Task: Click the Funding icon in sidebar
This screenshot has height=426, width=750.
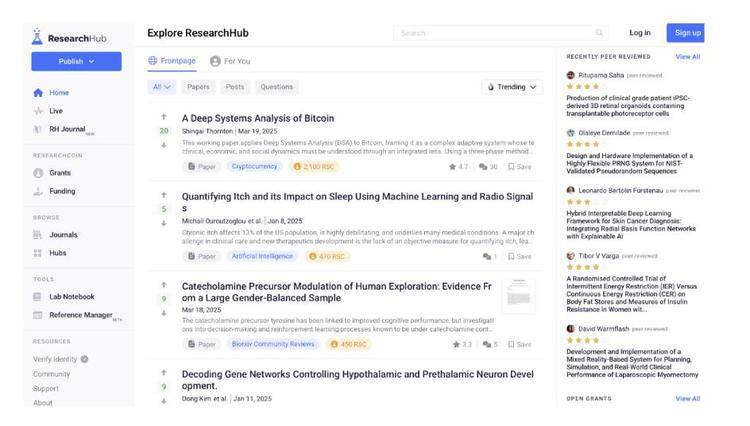Action: [38, 191]
